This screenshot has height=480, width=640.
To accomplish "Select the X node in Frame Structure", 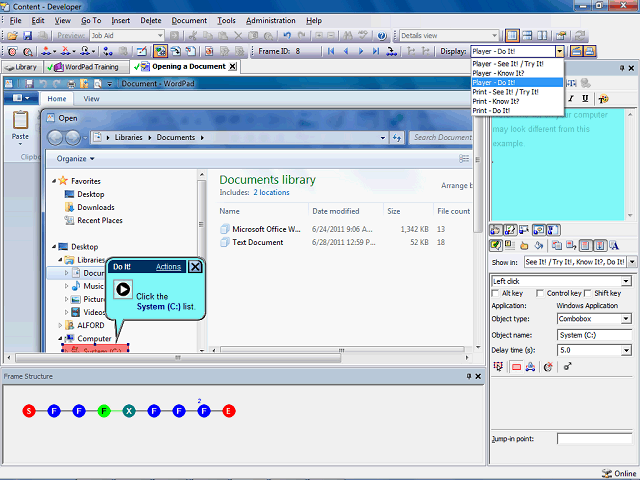I will coord(129,411).
